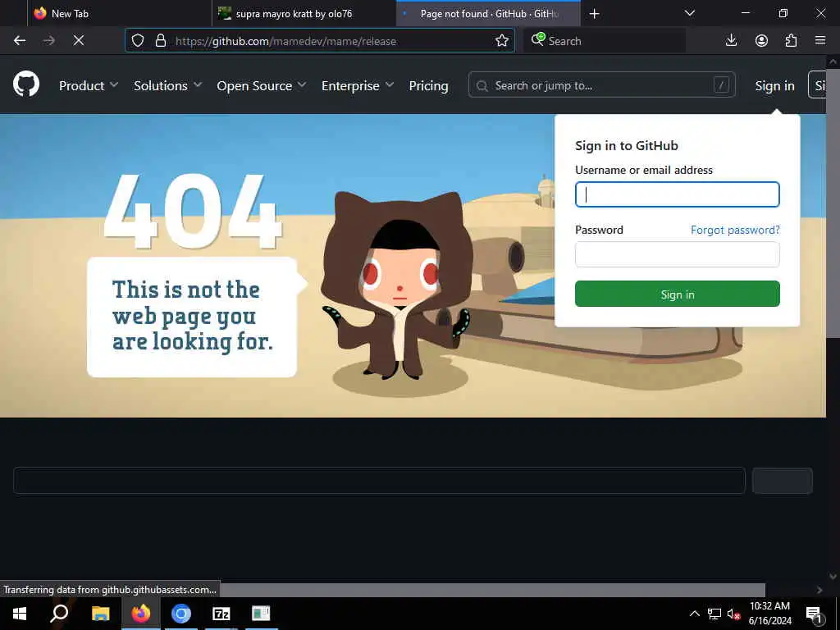Image resolution: width=840 pixels, height=630 pixels.
Task: Click the Search or jump to box
Action: [x=601, y=85]
